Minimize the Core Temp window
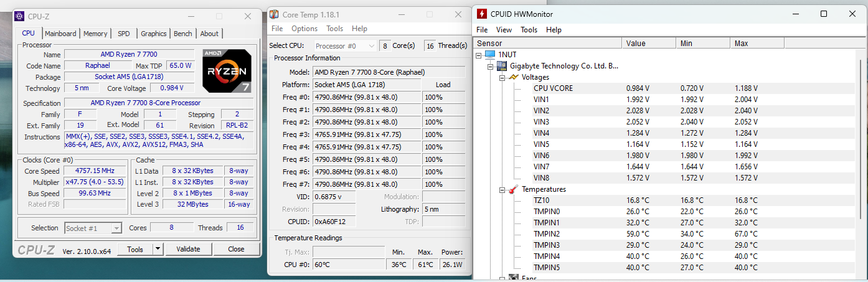 click(402, 14)
